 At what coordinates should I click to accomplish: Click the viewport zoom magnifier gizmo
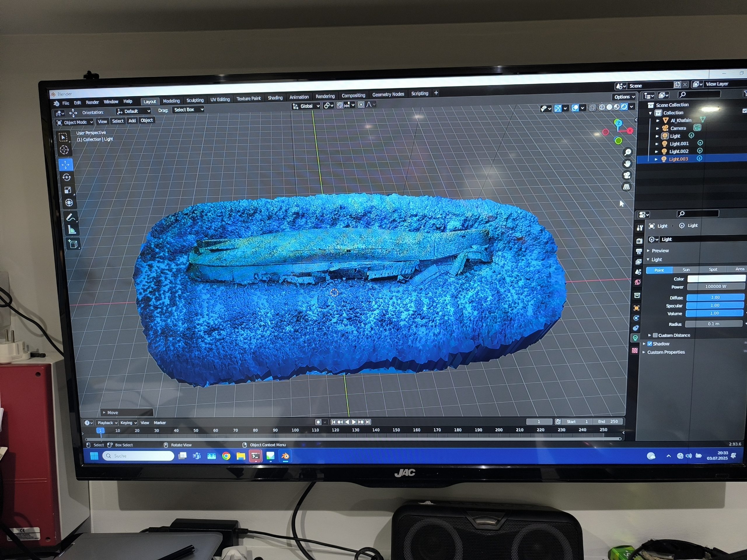627,152
